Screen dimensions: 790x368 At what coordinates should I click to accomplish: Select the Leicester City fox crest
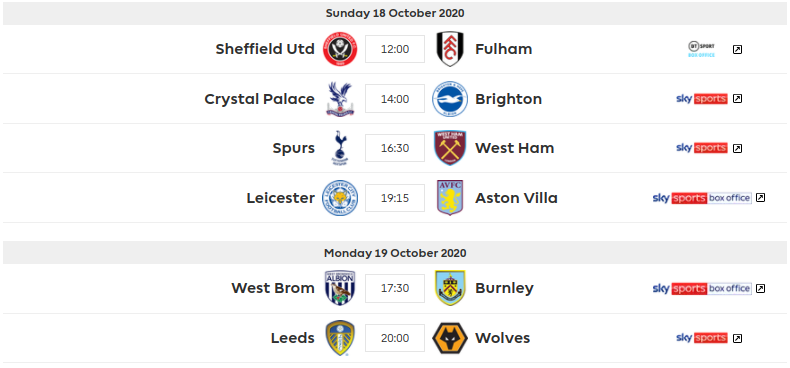(x=340, y=198)
